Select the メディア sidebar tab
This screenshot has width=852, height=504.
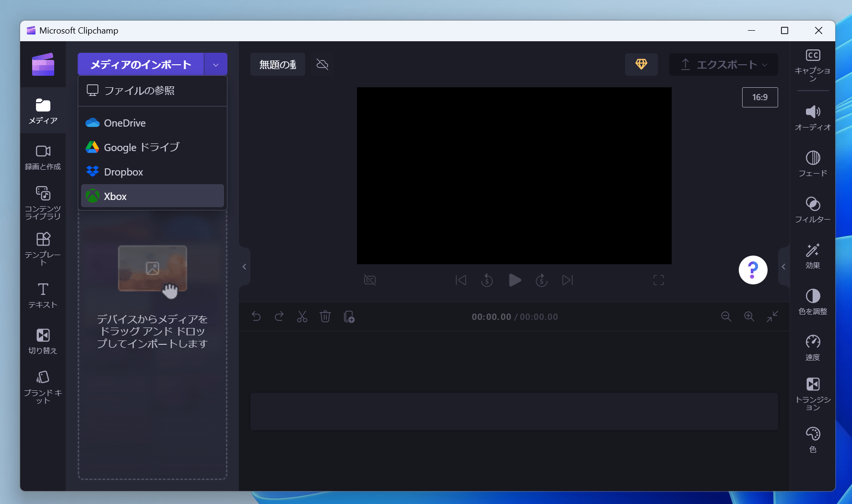coord(43,111)
